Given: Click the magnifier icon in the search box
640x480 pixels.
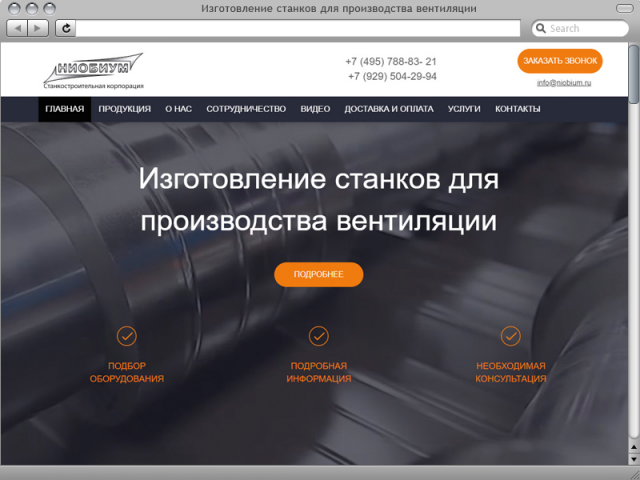Looking at the screenshot, I should pyautogui.click(x=541, y=28).
